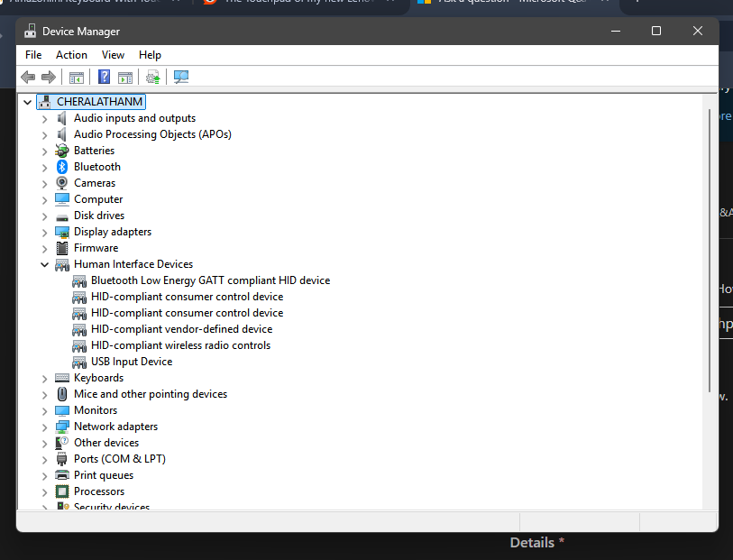This screenshot has width=733, height=560.
Task: Click Scan for hardware changes toolbar icon
Action: [x=181, y=77]
